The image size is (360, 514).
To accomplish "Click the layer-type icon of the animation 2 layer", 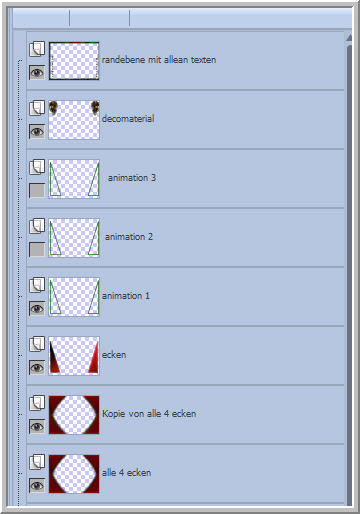I will coord(37,226).
